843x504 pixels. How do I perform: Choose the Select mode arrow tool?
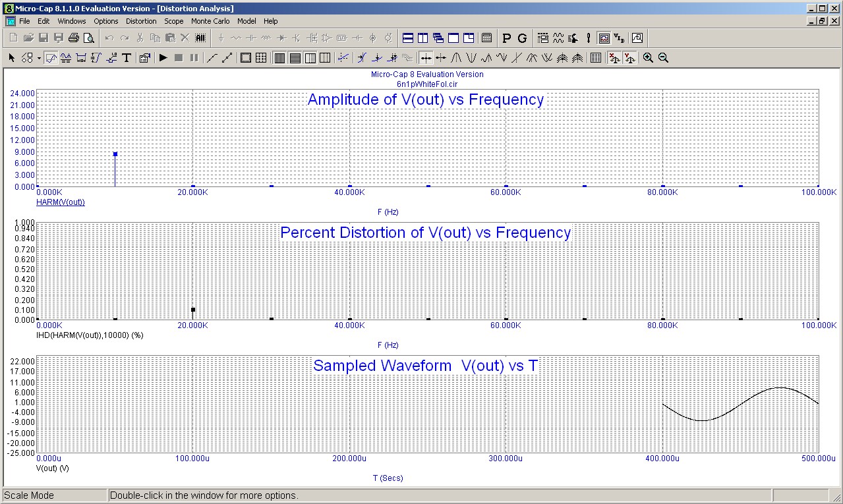click(12, 58)
